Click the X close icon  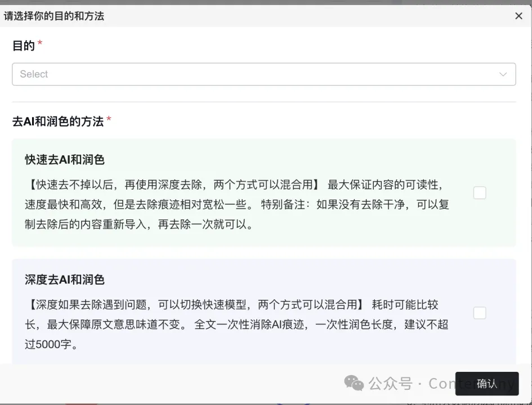pos(518,16)
